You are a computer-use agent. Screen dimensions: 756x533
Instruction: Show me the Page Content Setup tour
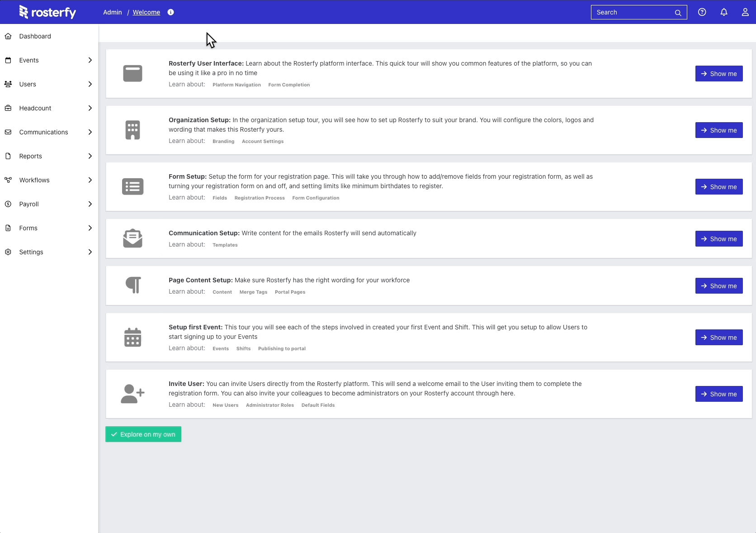[x=719, y=286]
